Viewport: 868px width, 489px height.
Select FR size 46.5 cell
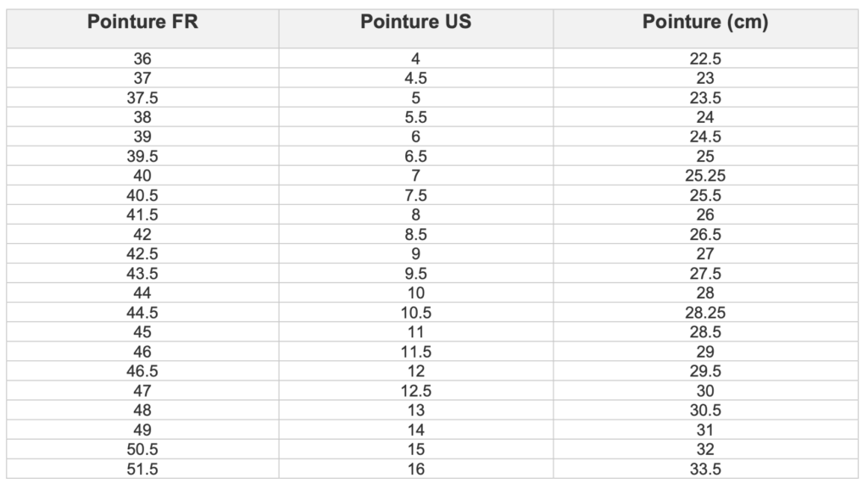coord(142,371)
